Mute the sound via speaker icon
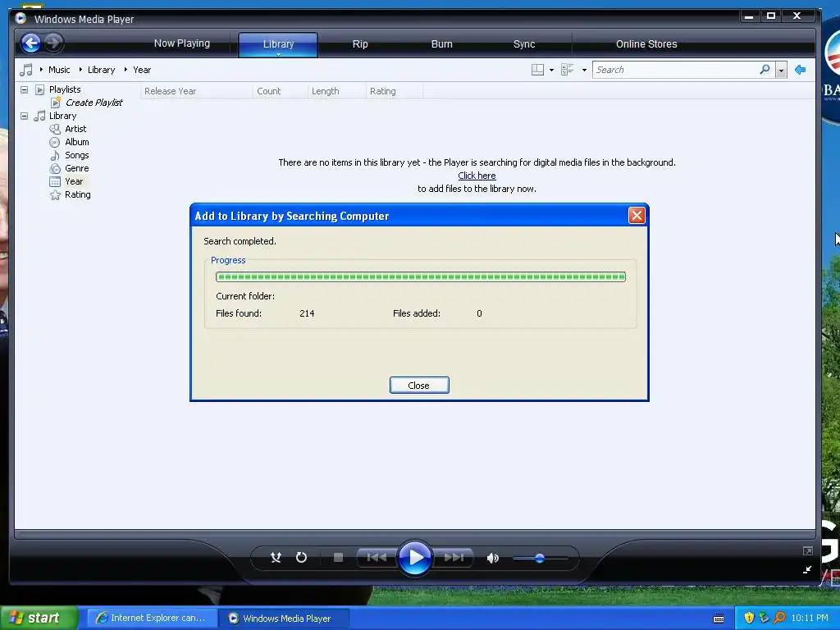Screen dimensions: 840x630 tap(492, 558)
